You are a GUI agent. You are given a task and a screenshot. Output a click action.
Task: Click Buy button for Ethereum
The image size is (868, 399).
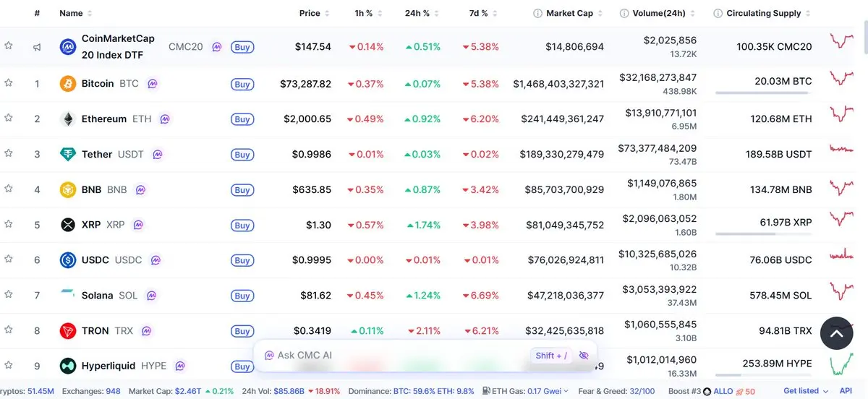click(x=242, y=119)
